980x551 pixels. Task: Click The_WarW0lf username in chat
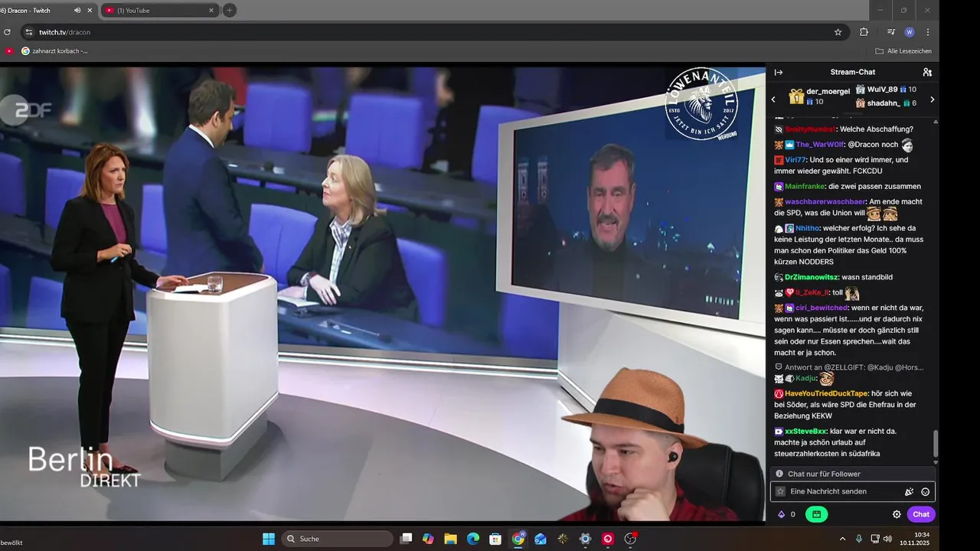click(x=819, y=145)
